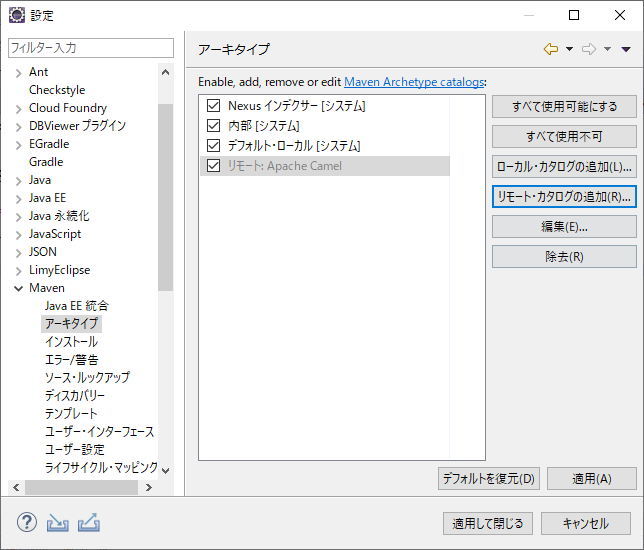Image resolution: width=644 pixels, height=550 pixels.
Task: Expand the EGradle node
Action: tap(18, 145)
